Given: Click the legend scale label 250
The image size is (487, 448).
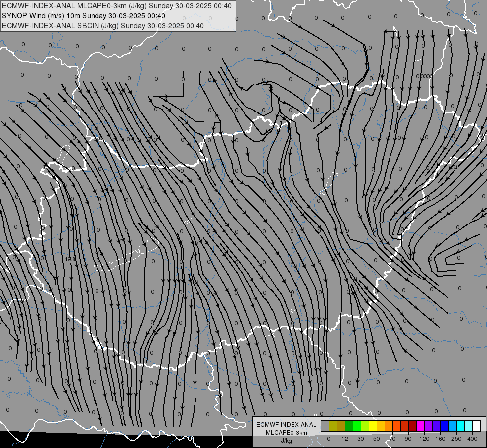Looking at the screenshot, I should click(456, 439).
